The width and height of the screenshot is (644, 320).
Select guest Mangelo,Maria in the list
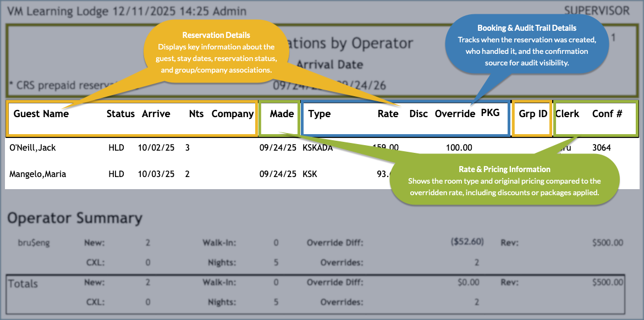pyautogui.click(x=36, y=174)
